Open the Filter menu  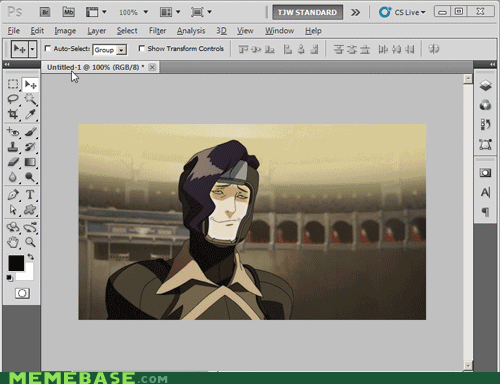157,31
